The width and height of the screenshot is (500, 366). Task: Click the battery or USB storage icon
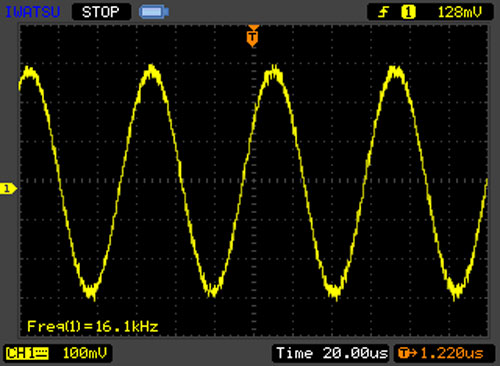click(x=154, y=12)
